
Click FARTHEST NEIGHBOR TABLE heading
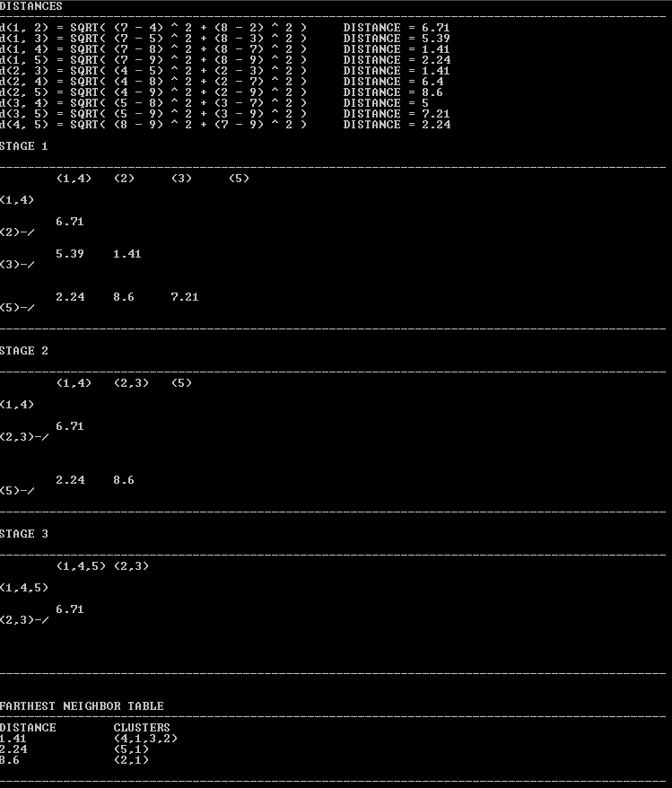point(82,706)
